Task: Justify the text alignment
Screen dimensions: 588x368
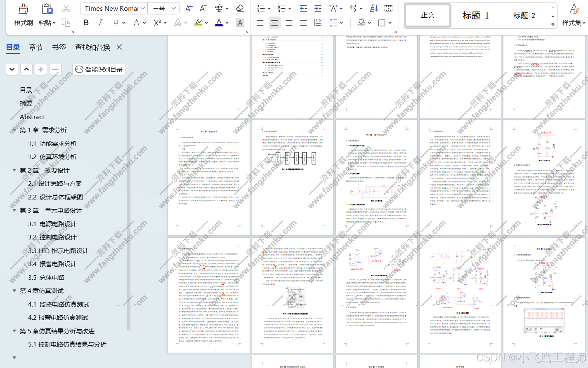Action: coord(304,23)
